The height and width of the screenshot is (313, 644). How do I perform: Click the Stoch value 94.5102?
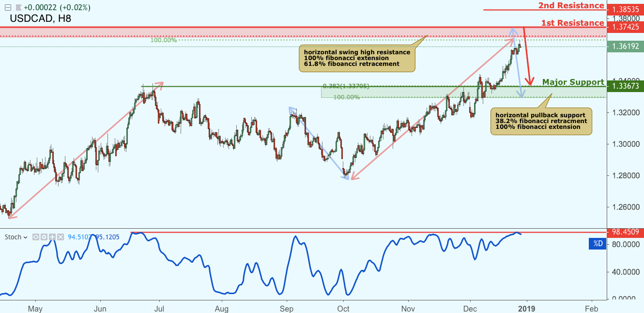coord(80,237)
